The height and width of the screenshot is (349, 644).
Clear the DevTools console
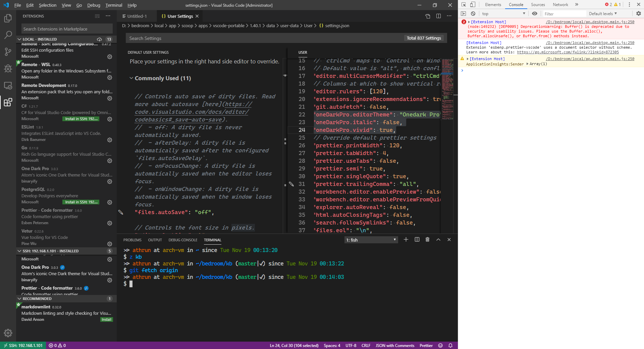pyautogui.click(x=473, y=13)
